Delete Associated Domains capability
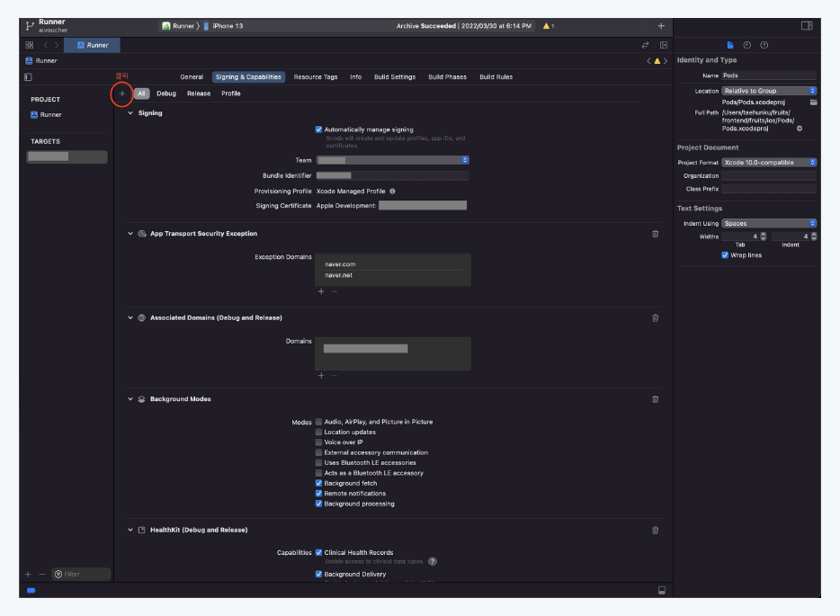Viewport: 840px width, 616px height. click(655, 318)
